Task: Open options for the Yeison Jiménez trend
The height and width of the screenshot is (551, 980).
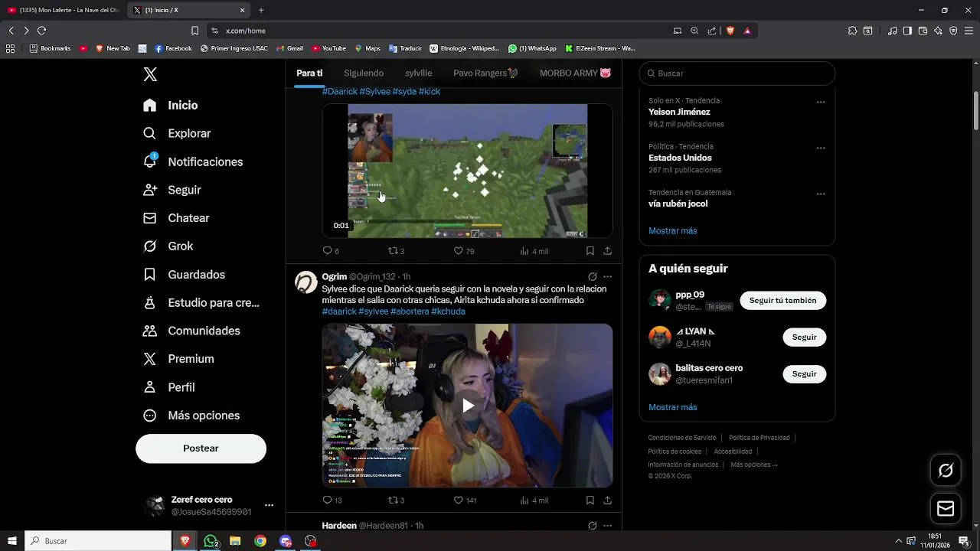Action: click(x=821, y=102)
